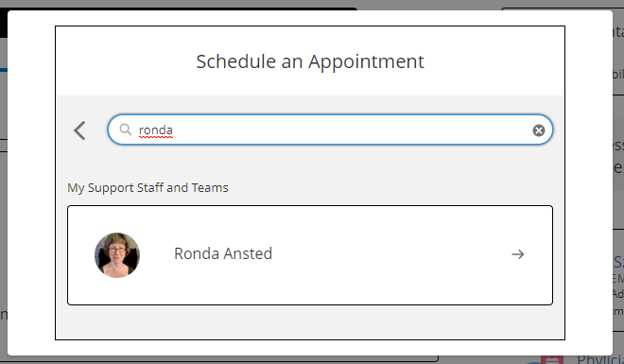Go back using the left chevron
Image resolution: width=624 pixels, height=364 pixels.
[x=79, y=130]
